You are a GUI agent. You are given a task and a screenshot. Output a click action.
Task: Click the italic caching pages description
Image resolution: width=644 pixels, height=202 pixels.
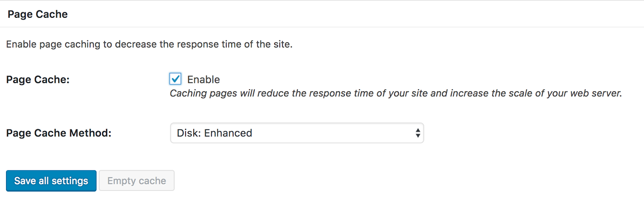click(396, 93)
